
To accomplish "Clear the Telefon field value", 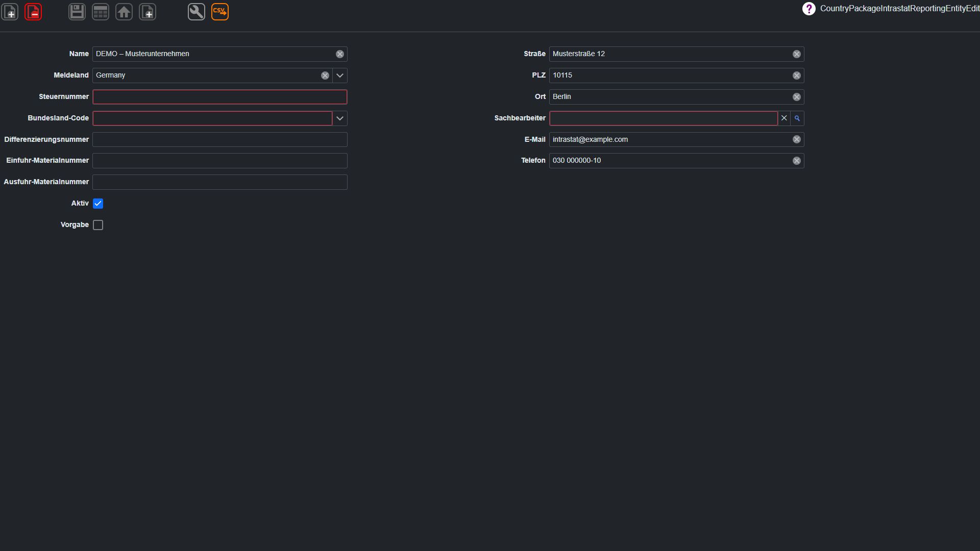I will (797, 161).
